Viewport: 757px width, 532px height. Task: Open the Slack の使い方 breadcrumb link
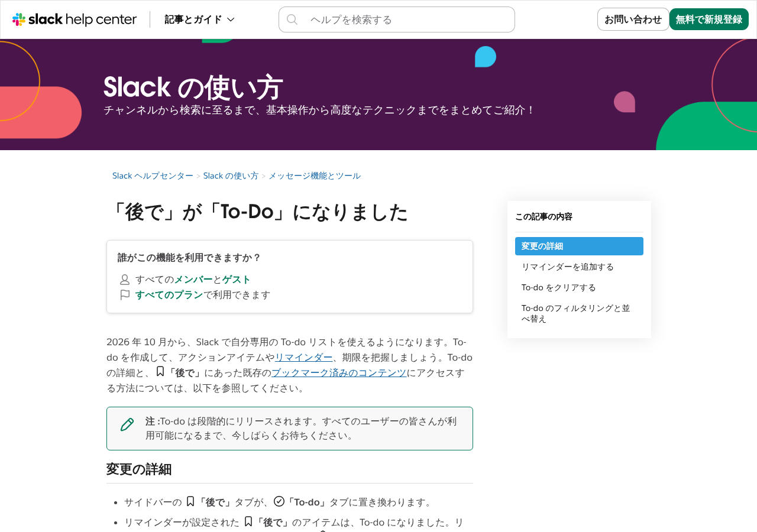click(231, 176)
